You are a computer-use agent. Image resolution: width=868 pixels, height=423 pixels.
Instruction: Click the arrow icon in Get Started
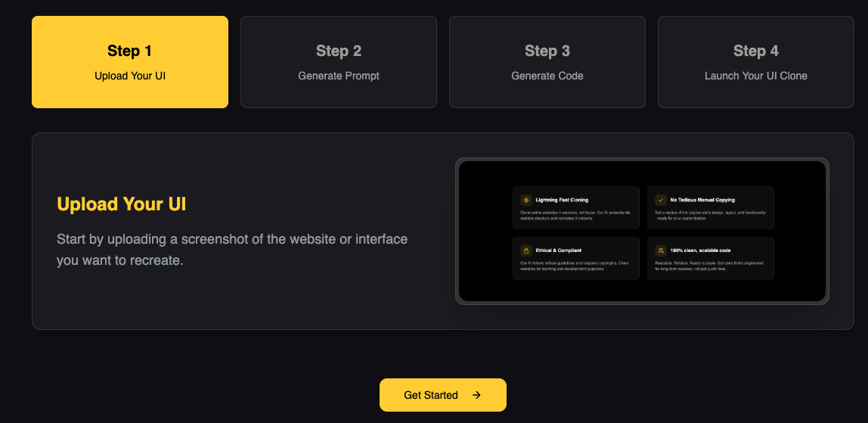476,395
